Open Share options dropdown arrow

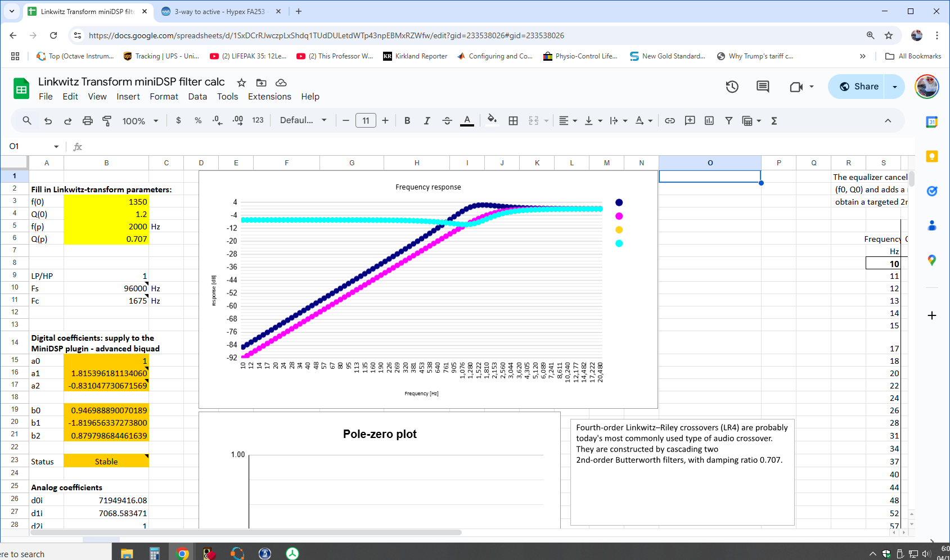point(894,87)
